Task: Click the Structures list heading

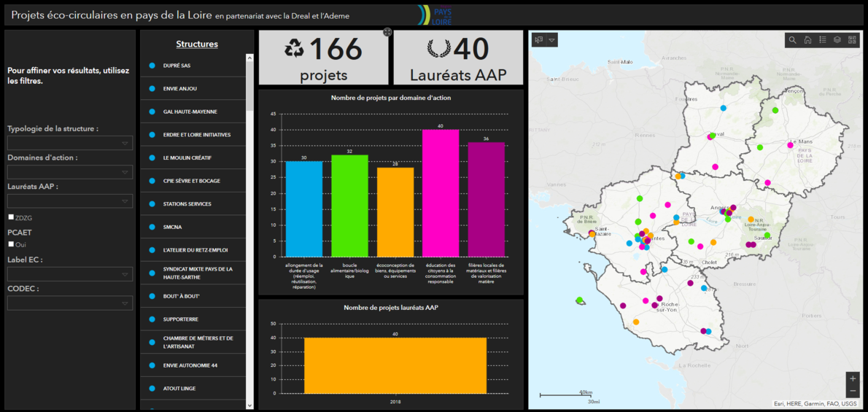Action: click(196, 44)
